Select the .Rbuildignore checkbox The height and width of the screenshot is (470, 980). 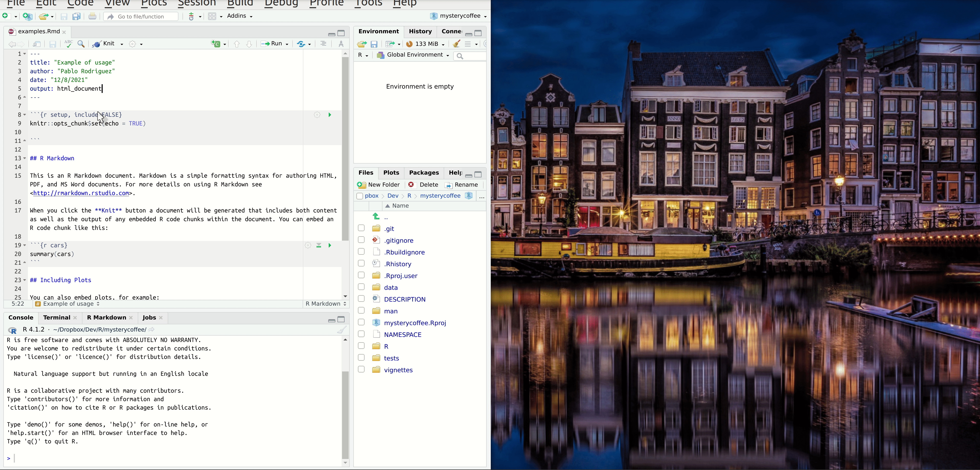click(x=361, y=252)
